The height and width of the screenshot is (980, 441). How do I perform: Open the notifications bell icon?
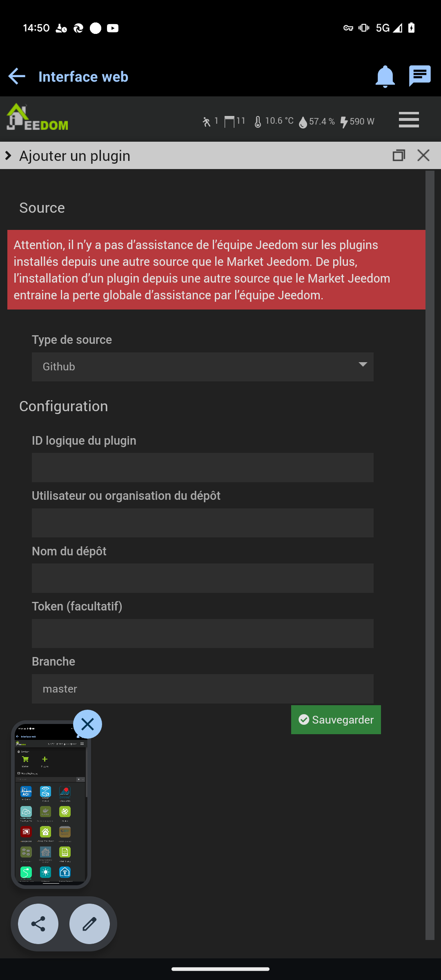(385, 76)
